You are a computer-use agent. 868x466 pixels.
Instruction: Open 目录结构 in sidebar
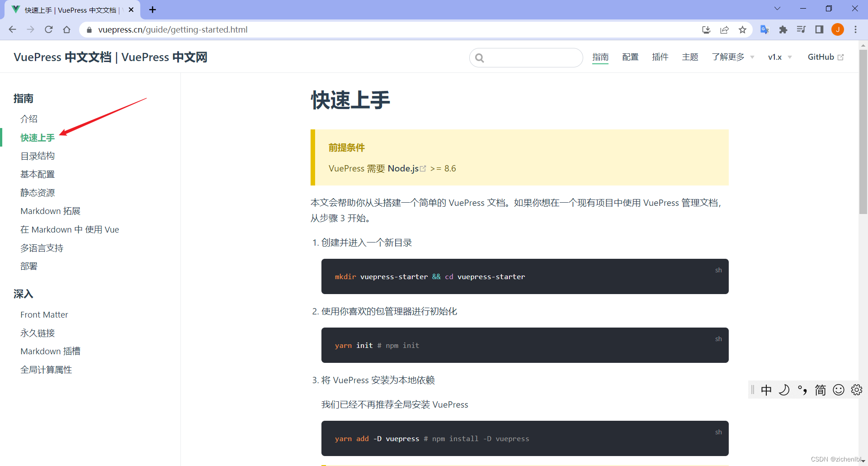38,156
